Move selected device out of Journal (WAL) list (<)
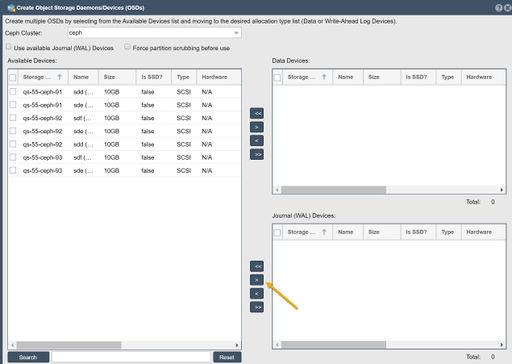 [x=257, y=294]
